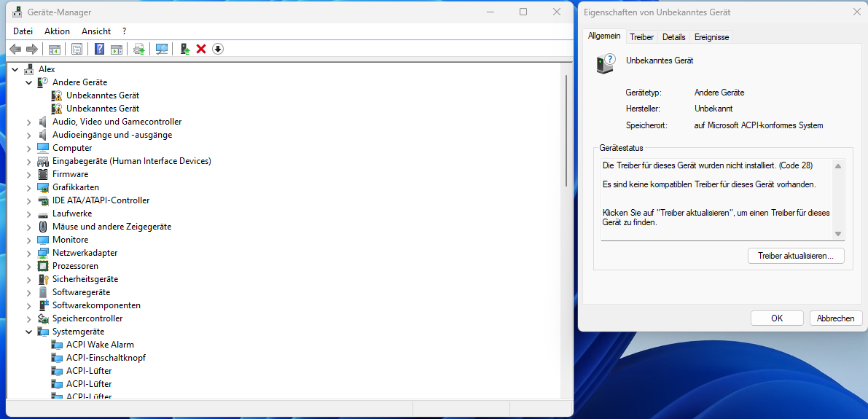Click the computer tower icon with green arrow
Image resolution: width=868 pixels, height=419 pixels.
tap(185, 50)
